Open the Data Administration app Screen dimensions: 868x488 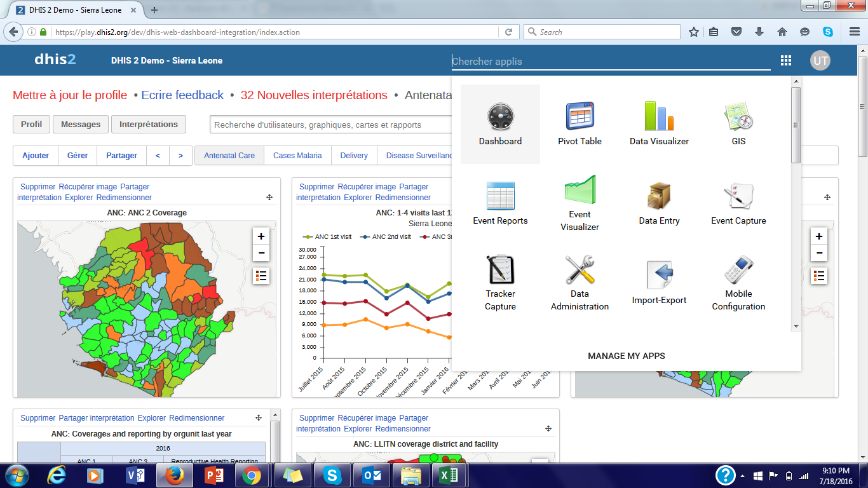[580, 283]
